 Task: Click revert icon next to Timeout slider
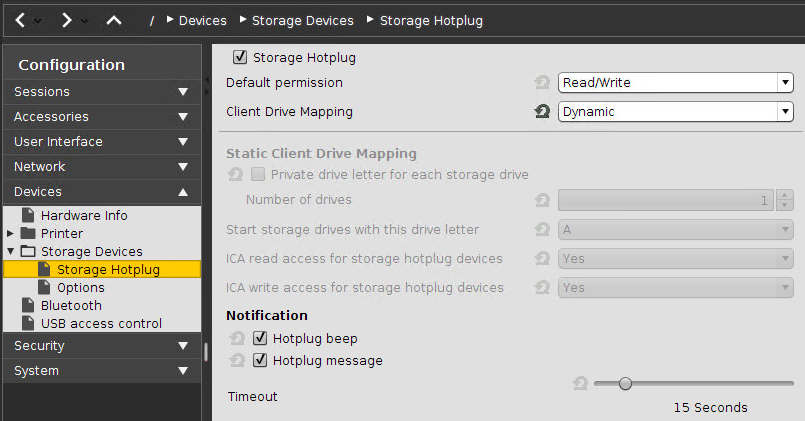point(580,383)
